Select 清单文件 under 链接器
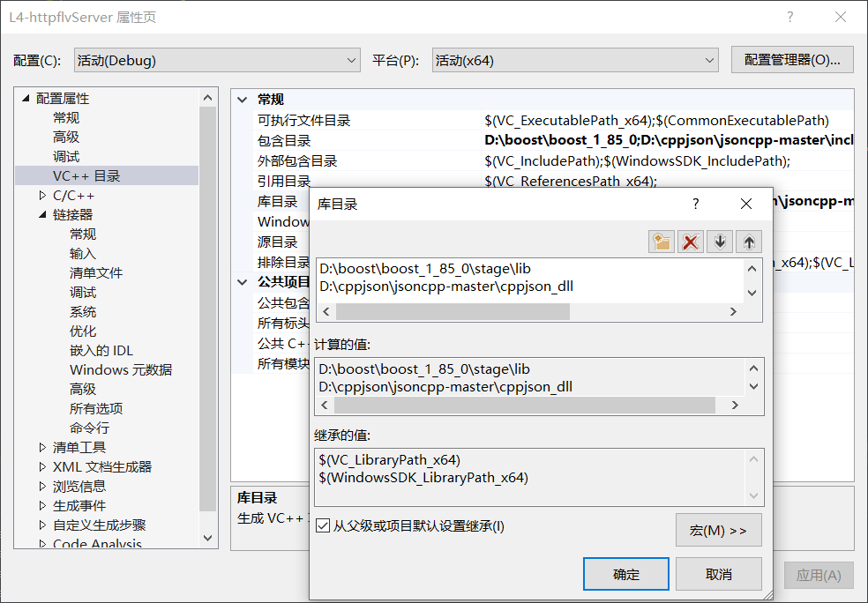 96,272
